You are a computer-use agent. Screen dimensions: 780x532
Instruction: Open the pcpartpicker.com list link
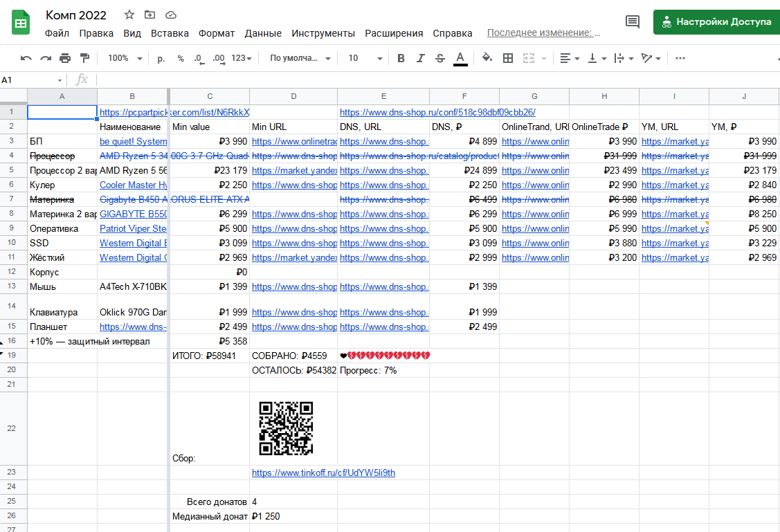(x=174, y=112)
